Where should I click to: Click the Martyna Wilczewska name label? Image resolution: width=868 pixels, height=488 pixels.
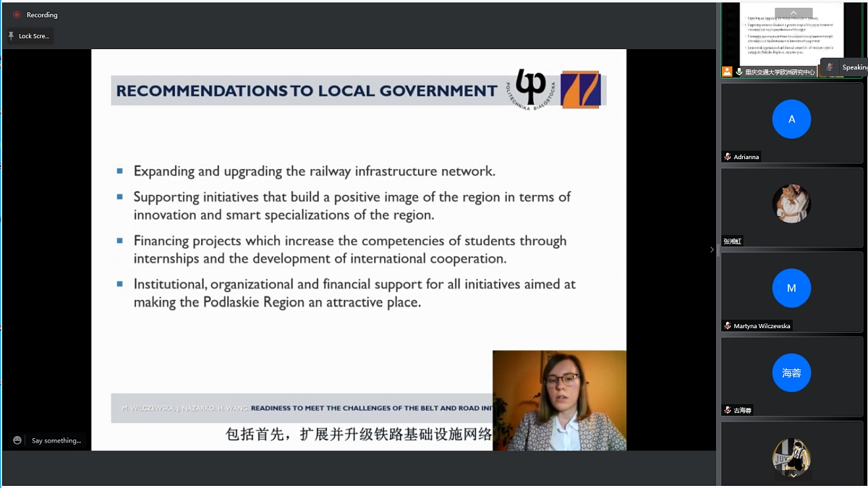point(762,326)
